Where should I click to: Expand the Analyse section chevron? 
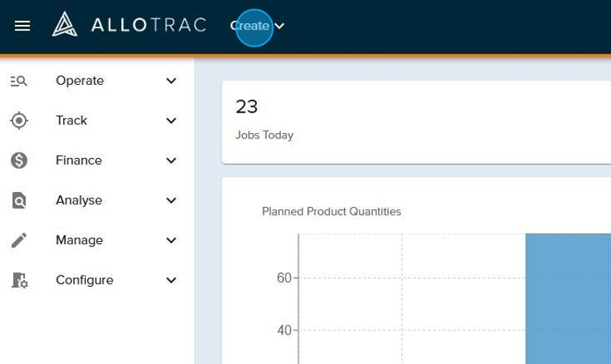(171, 201)
